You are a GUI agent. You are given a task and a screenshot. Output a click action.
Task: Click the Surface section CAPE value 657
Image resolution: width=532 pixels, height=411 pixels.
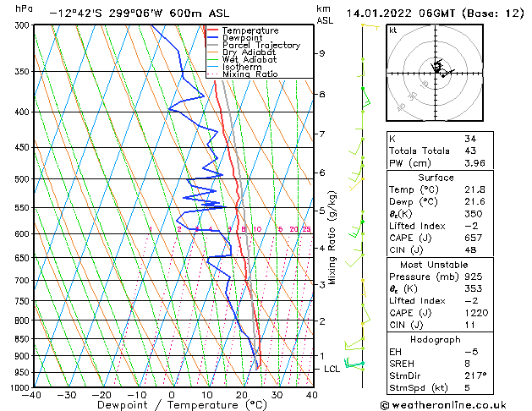point(474,238)
